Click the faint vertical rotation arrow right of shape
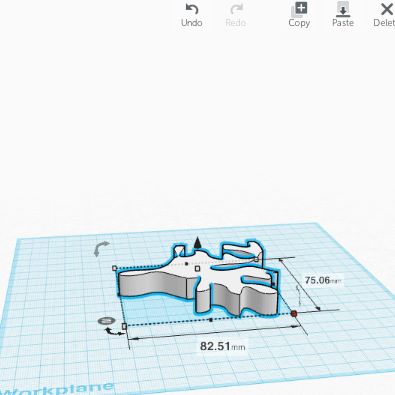395x395 pixels. (x=299, y=295)
